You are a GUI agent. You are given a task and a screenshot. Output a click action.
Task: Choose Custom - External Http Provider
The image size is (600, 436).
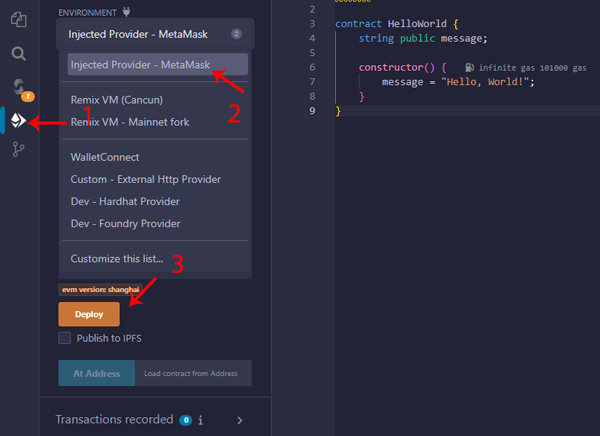click(145, 179)
